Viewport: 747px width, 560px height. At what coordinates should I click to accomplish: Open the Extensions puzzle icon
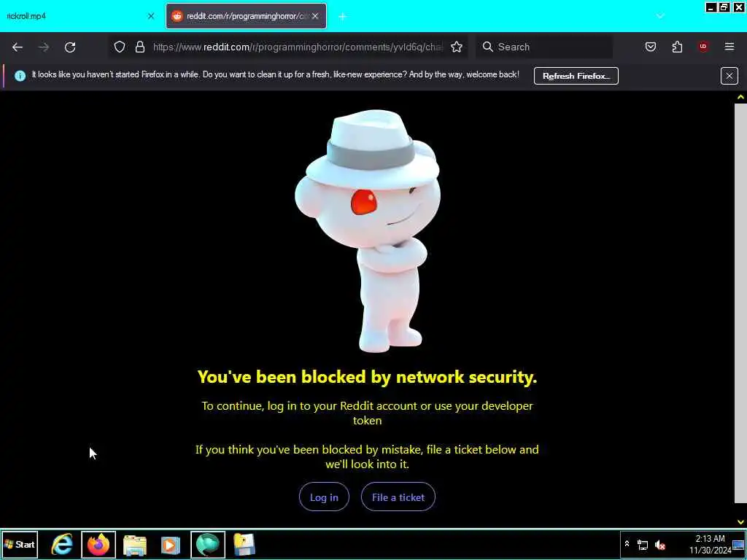click(x=677, y=47)
